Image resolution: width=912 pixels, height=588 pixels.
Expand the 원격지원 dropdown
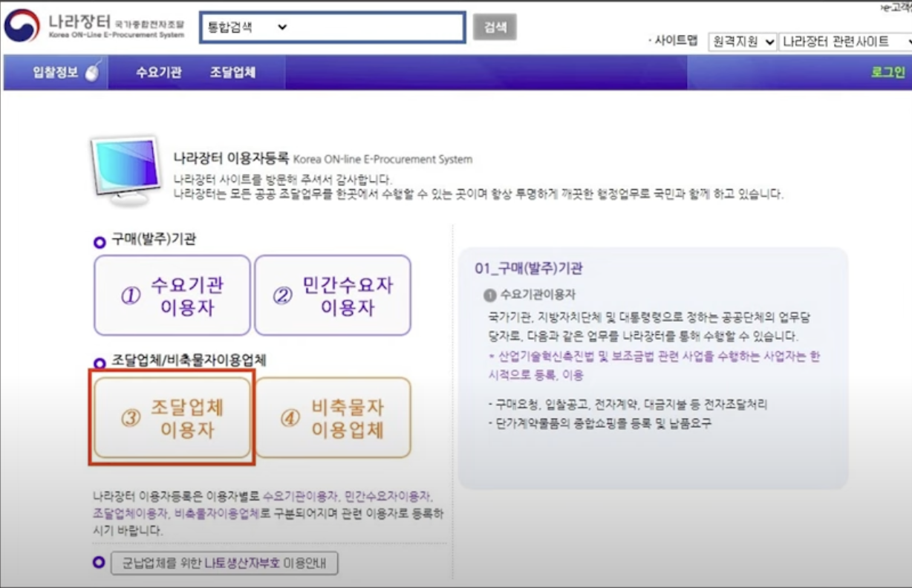[742, 42]
